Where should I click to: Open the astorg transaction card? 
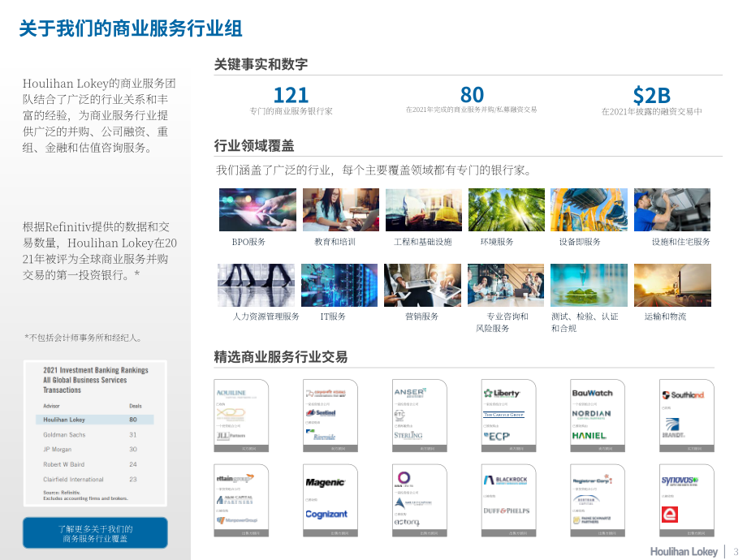(419, 501)
